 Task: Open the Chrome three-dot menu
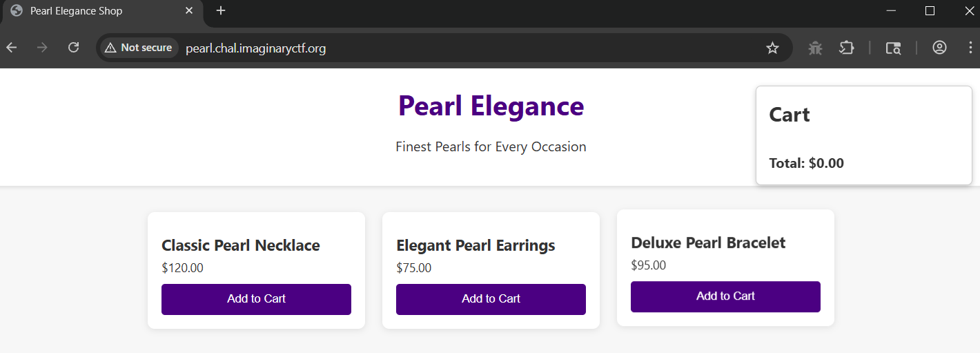tap(970, 48)
